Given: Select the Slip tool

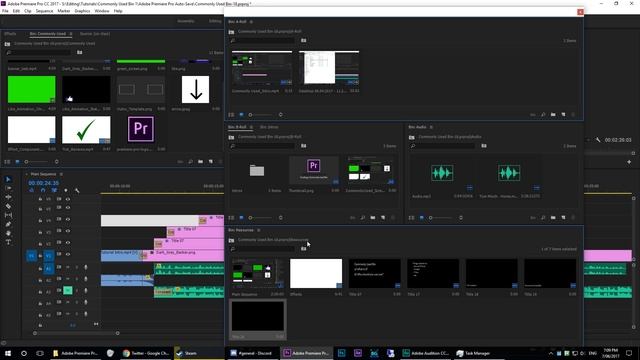Looking at the screenshot, I should tap(8, 215).
